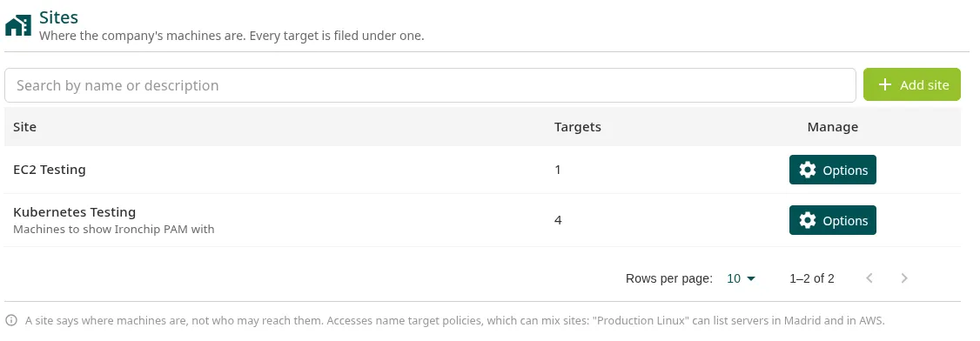Select the Kubernetes Testing site name
Image resolution: width=980 pixels, height=341 pixels.
point(74,212)
